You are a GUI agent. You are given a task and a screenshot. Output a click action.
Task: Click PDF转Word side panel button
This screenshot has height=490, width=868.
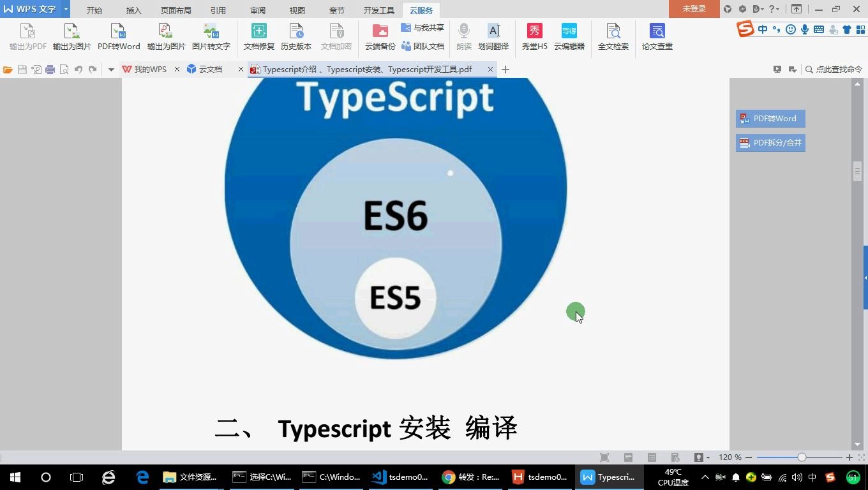point(770,119)
